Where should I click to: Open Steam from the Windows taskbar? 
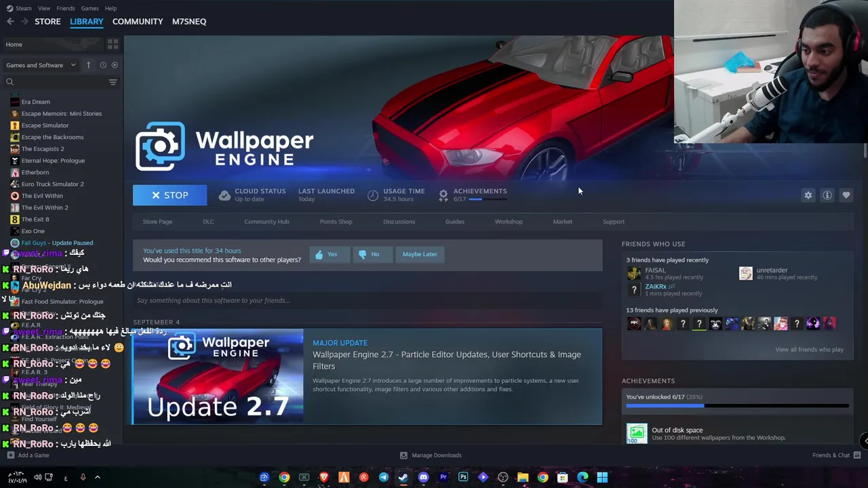coord(403,477)
